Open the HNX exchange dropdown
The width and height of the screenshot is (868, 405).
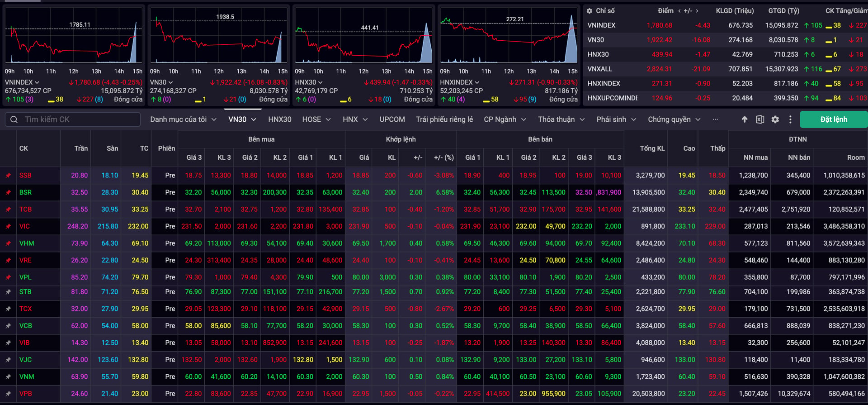pos(355,119)
